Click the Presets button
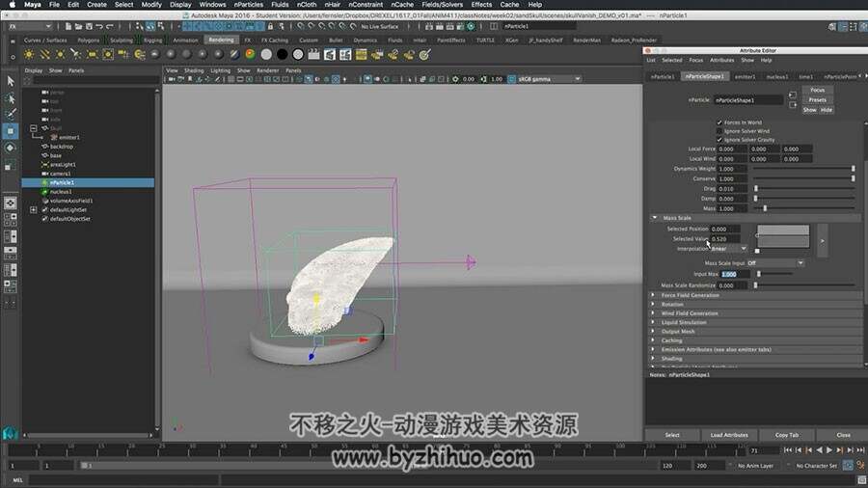Screen dimensions: 868x488 (x=818, y=100)
